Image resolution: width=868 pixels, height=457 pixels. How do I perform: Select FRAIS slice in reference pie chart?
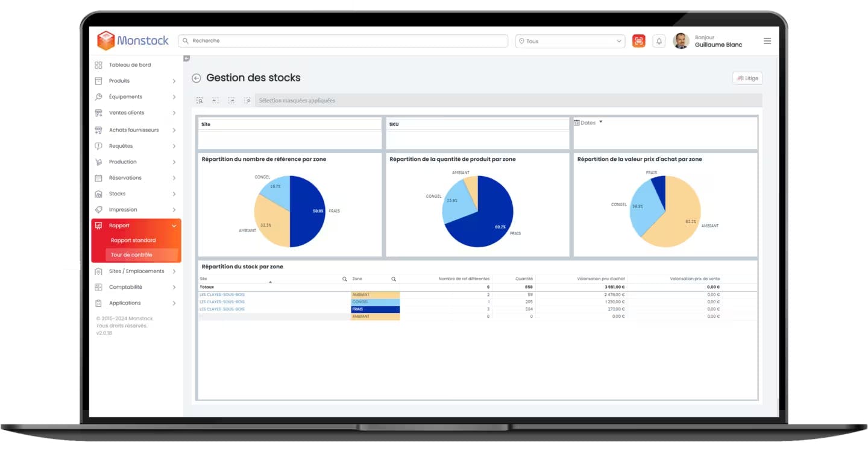[308, 212]
